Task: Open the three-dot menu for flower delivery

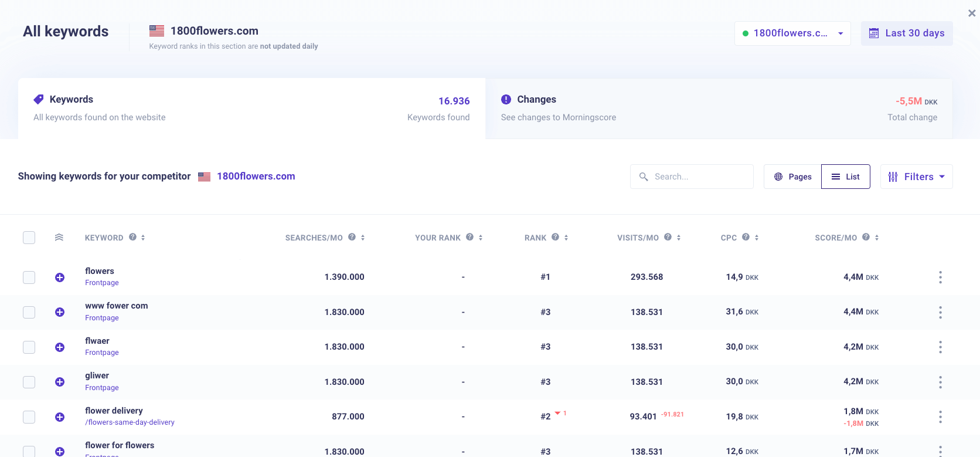Action: click(940, 417)
